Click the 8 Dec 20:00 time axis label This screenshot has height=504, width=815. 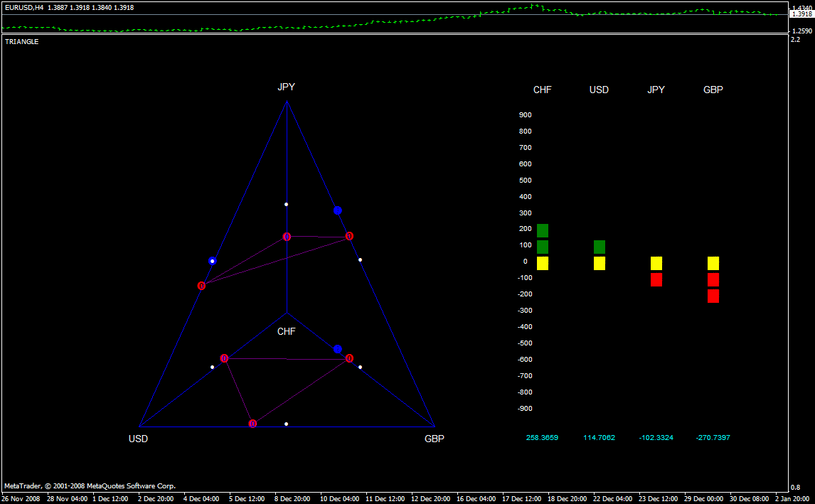(x=292, y=499)
